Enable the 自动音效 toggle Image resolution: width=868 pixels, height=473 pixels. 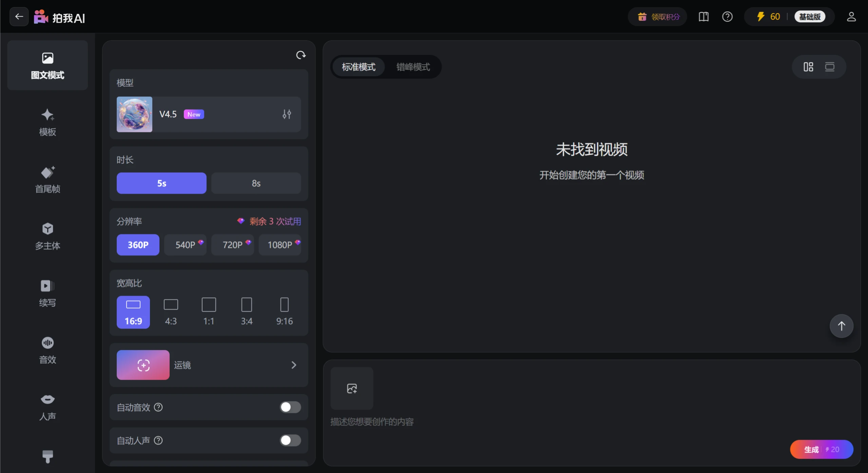pos(290,408)
